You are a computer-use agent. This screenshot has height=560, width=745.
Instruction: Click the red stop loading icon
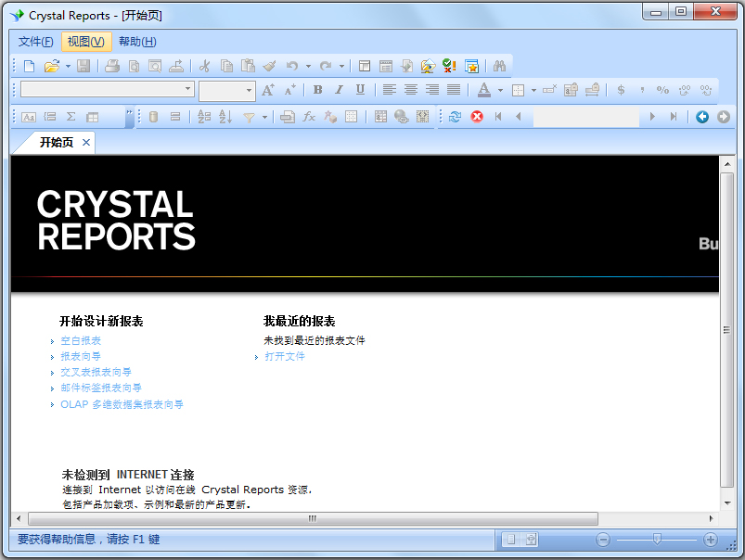click(476, 117)
